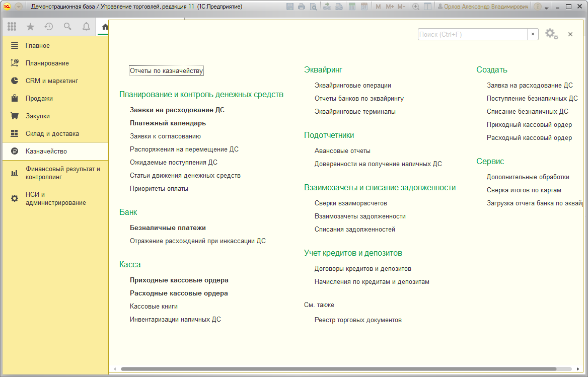
Task: Open Заявки на расходование ДС
Action: point(177,110)
